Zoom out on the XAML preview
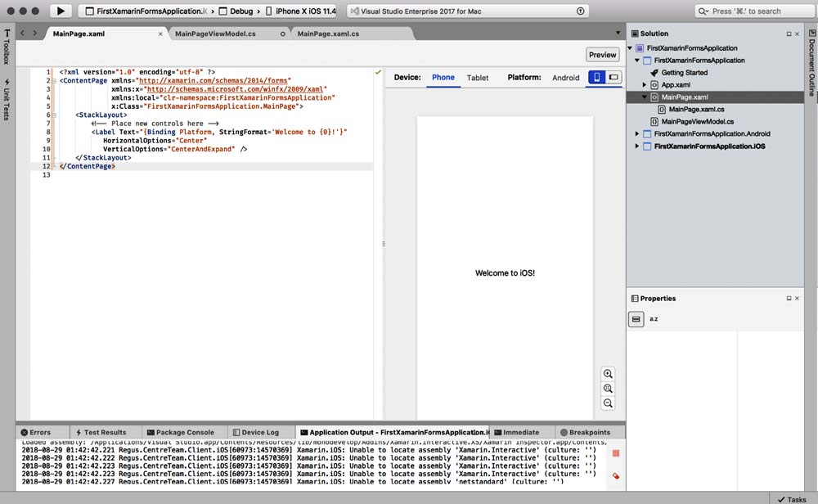Viewport: 818px width, 504px height. click(608, 403)
